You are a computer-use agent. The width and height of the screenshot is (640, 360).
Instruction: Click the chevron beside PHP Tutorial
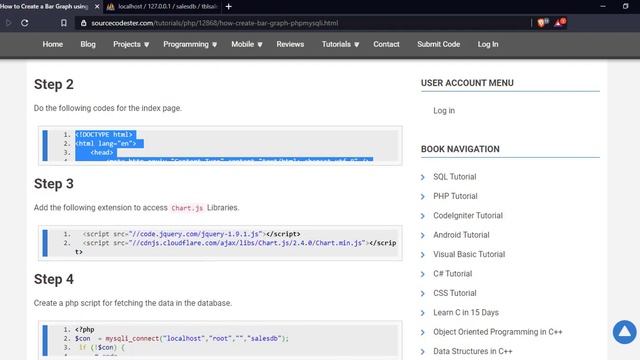click(423, 196)
